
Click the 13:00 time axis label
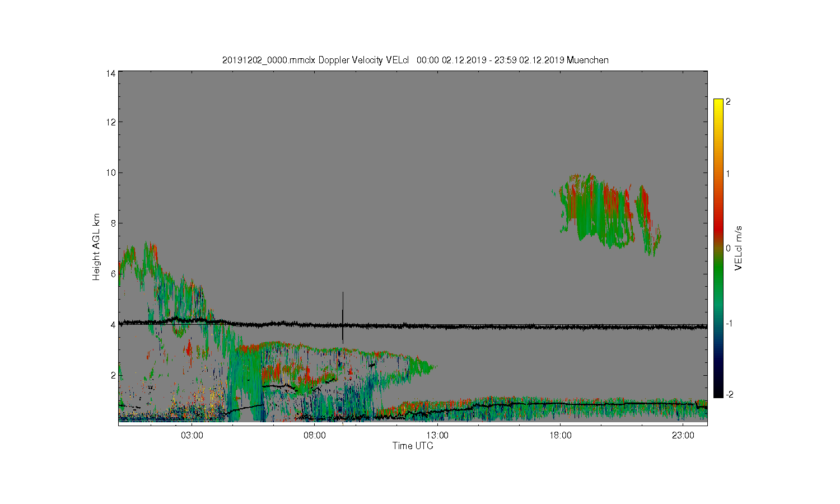437,436
